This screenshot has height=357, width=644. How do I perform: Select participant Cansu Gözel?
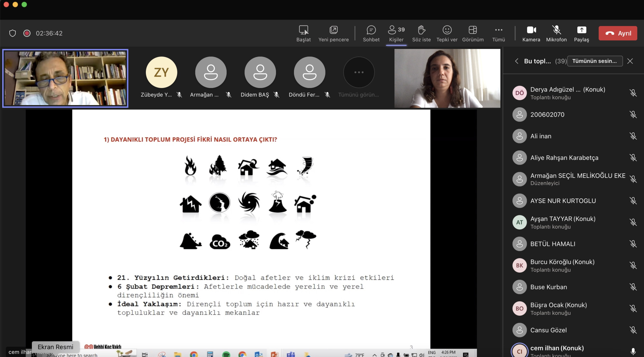[574, 330]
